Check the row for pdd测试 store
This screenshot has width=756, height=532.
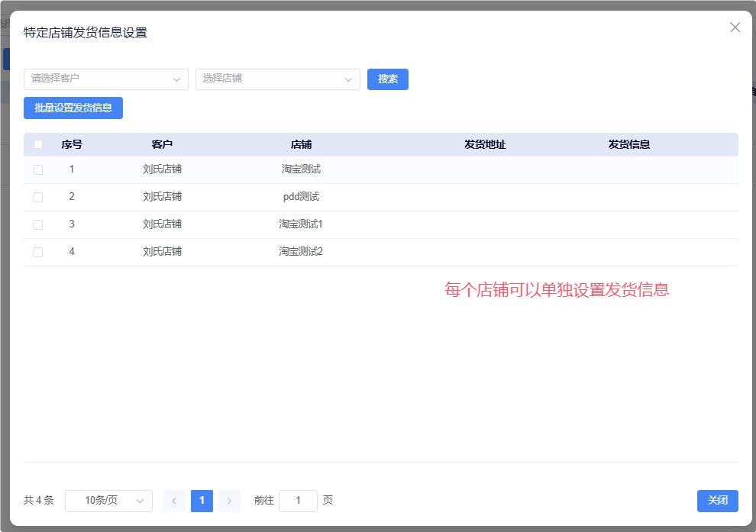coord(38,197)
